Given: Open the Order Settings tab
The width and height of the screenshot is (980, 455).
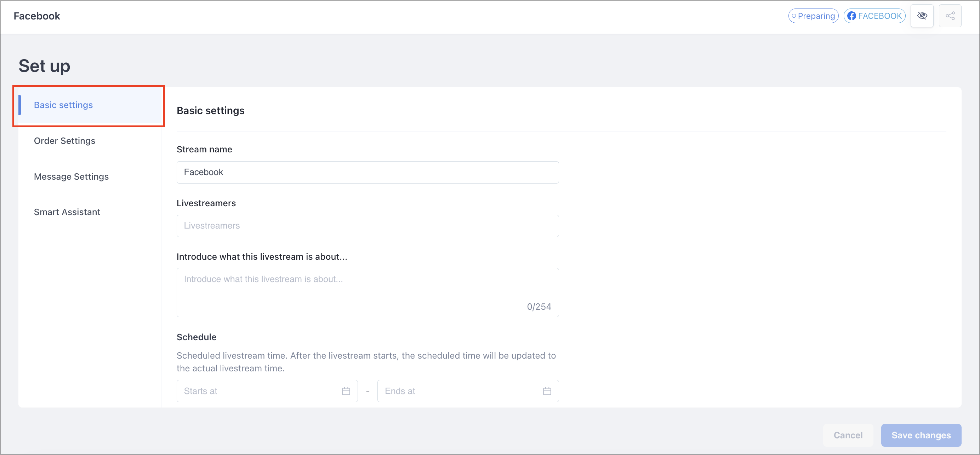Looking at the screenshot, I should (90, 141).
